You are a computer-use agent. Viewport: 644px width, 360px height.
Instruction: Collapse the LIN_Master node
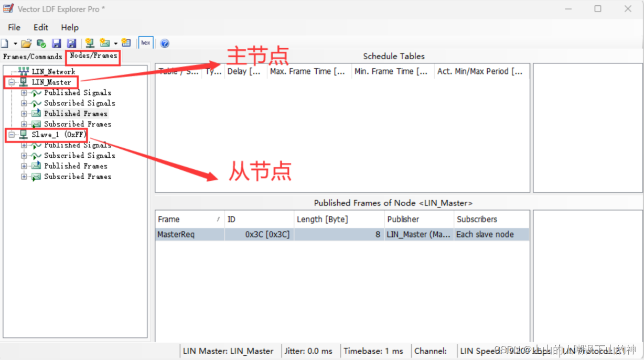[12, 82]
